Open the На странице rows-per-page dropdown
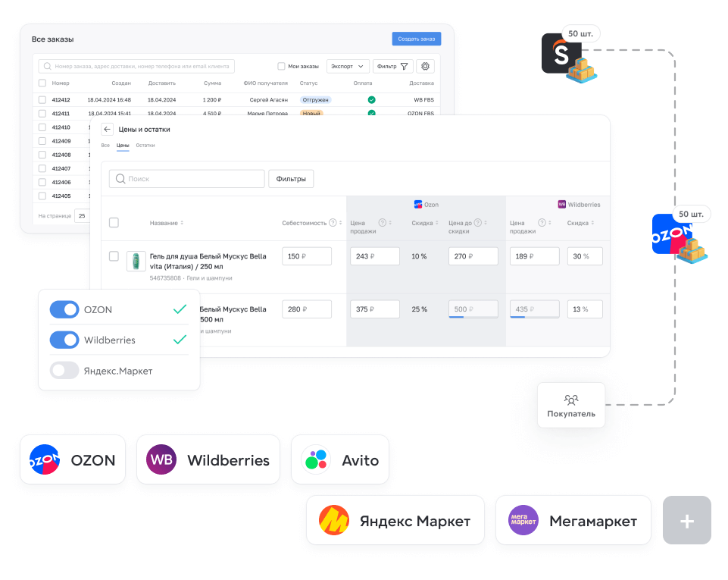 tap(80, 215)
